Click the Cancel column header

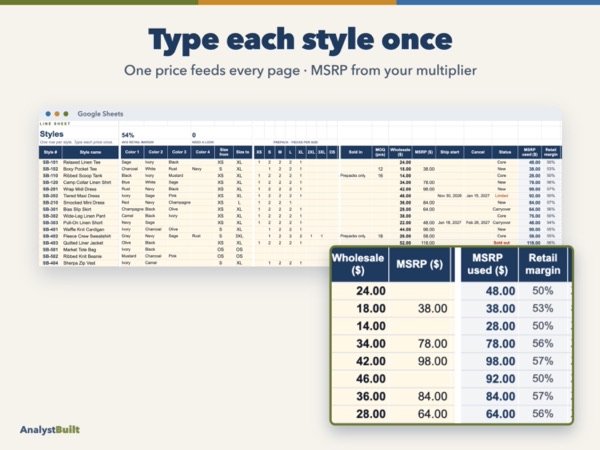[x=478, y=152]
